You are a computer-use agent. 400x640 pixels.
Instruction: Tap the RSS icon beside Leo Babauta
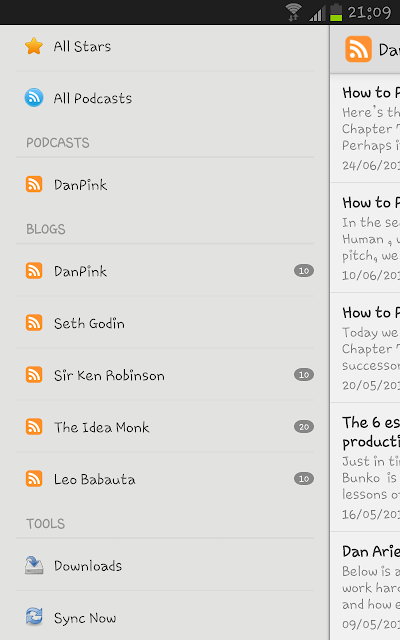[34, 478]
